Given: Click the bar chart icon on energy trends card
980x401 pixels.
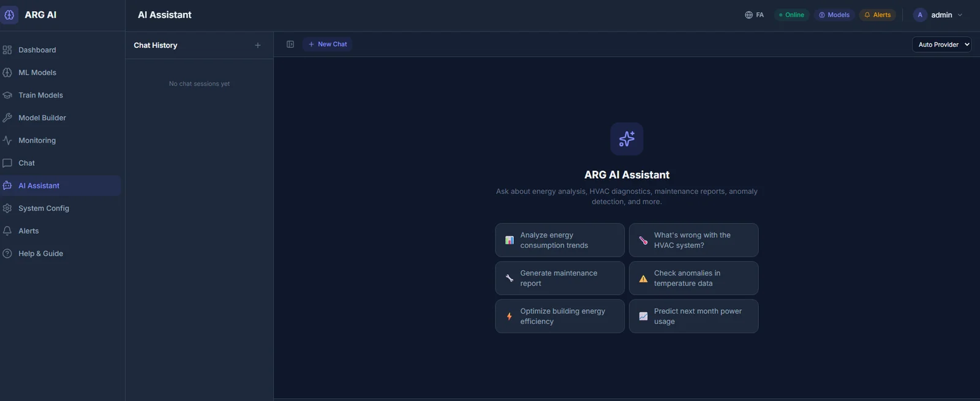Looking at the screenshot, I should click(x=509, y=240).
